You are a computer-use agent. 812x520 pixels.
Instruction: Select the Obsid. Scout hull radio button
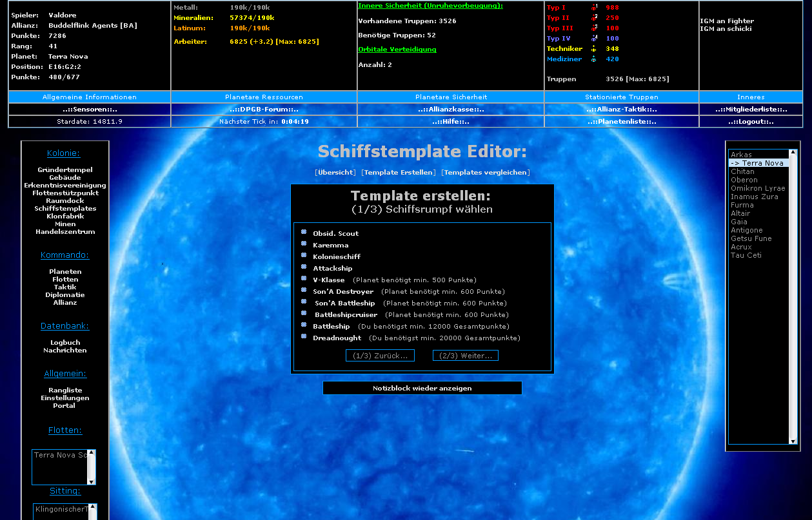(304, 233)
